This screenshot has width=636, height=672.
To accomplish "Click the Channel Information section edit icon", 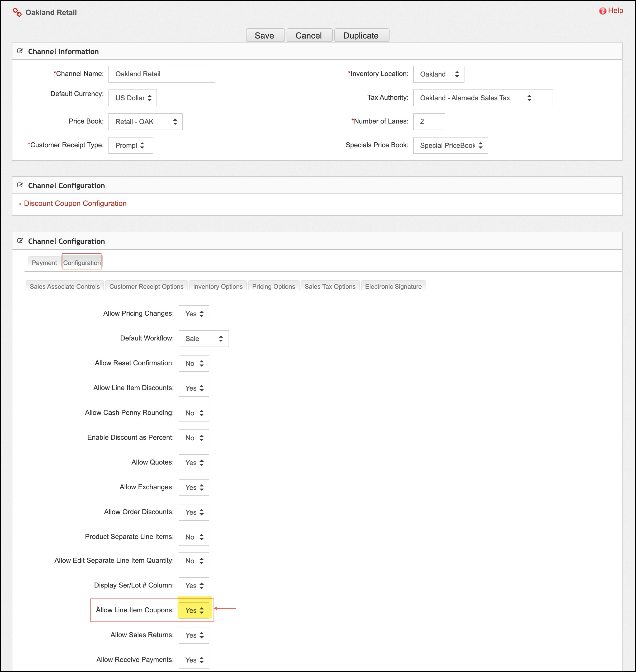I will click(x=20, y=51).
